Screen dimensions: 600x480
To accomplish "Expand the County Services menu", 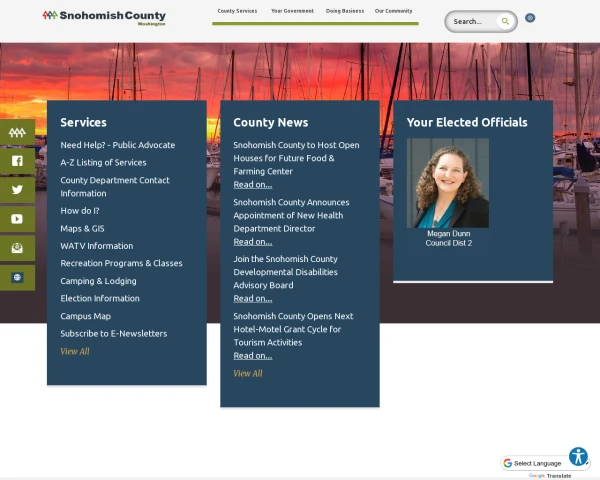I will 237,11.
